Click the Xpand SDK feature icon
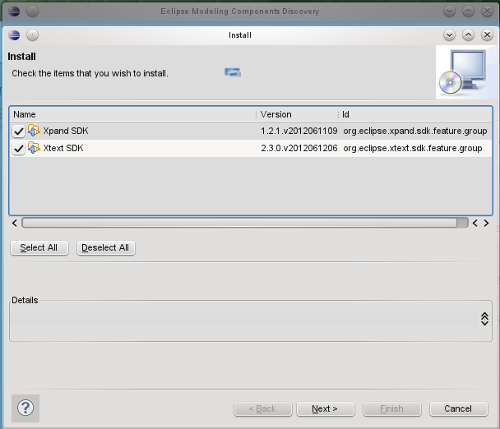The image size is (500, 429). coord(34,131)
